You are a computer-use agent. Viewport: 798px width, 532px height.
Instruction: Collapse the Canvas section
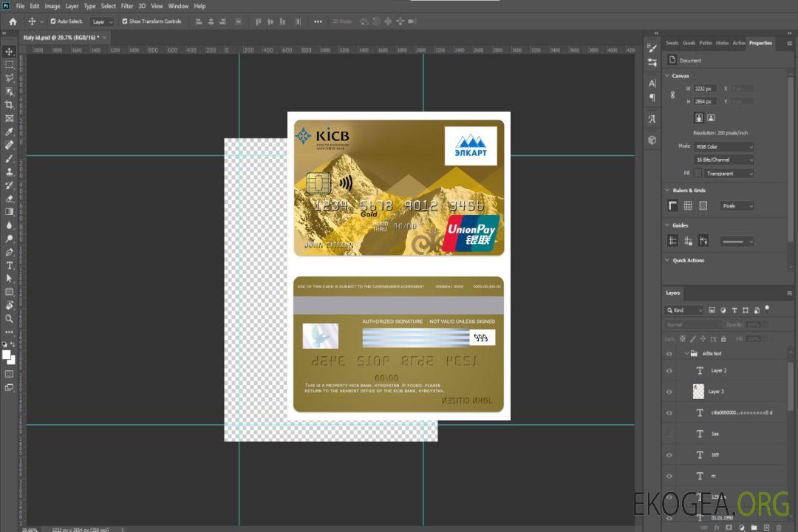click(667, 76)
